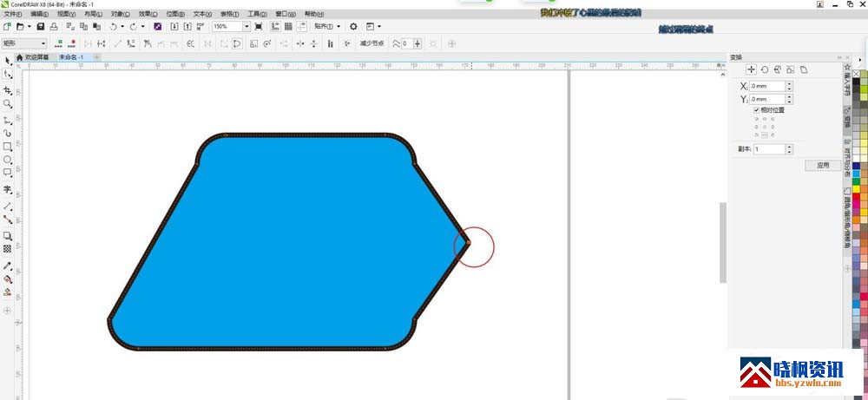868x400 pixels.
Task: Open the 对象 menu
Action: (x=120, y=14)
